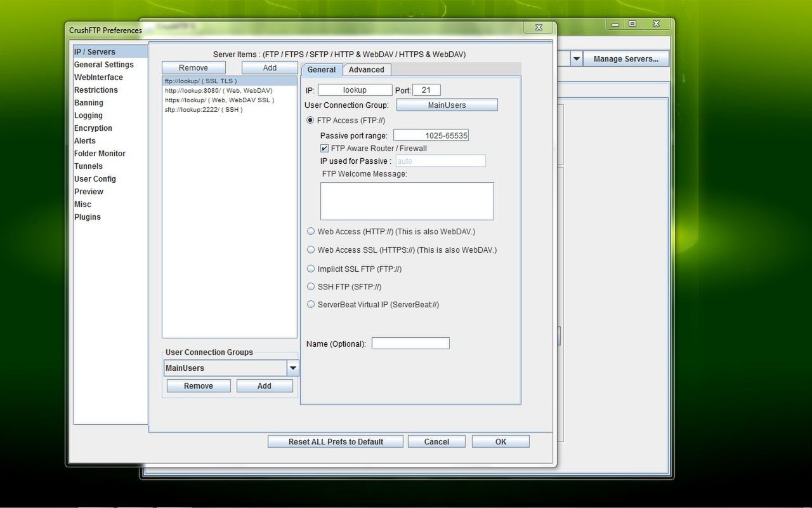Viewport: 812px width, 508px height.
Task: Click OK in preferences dialog
Action: click(501, 442)
